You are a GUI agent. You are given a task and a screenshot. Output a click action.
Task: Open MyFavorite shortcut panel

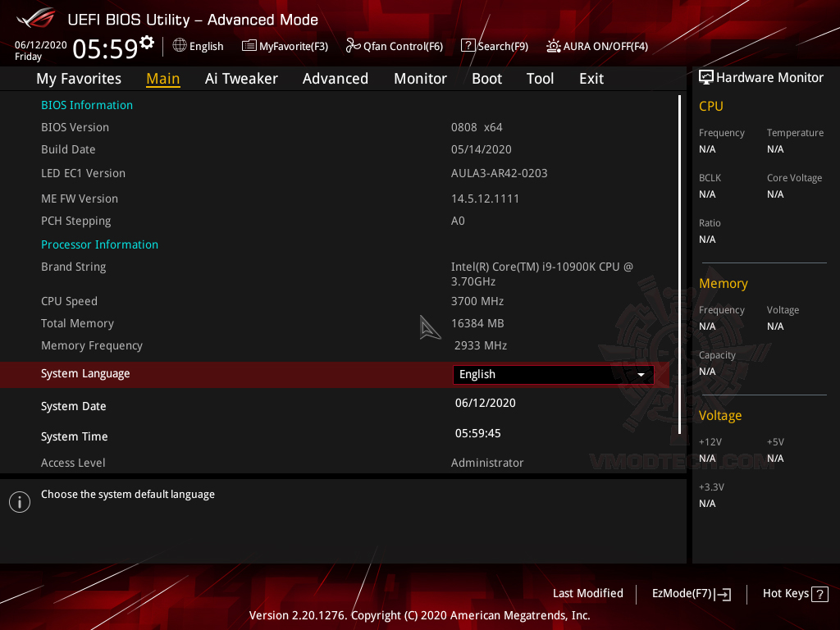[285, 46]
